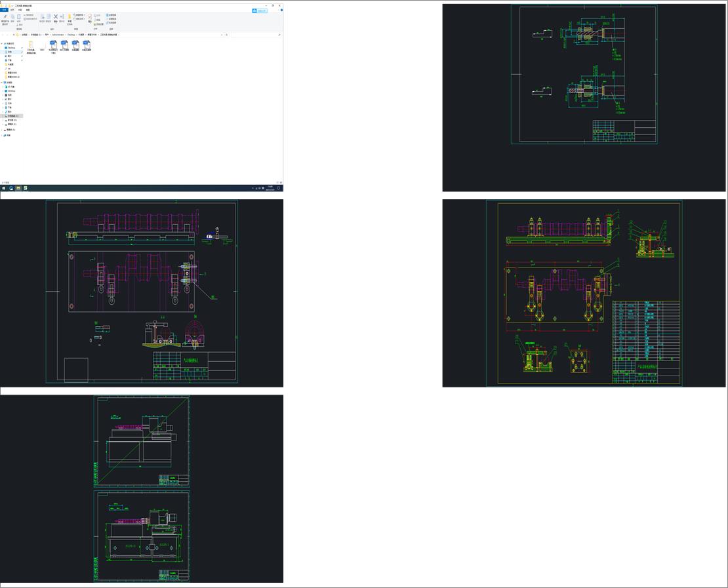Open the green app on the taskbar

[26, 188]
